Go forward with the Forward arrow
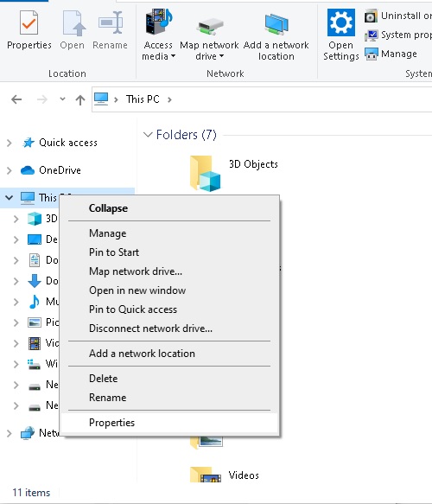This screenshot has width=432, height=504. (x=41, y=99)
